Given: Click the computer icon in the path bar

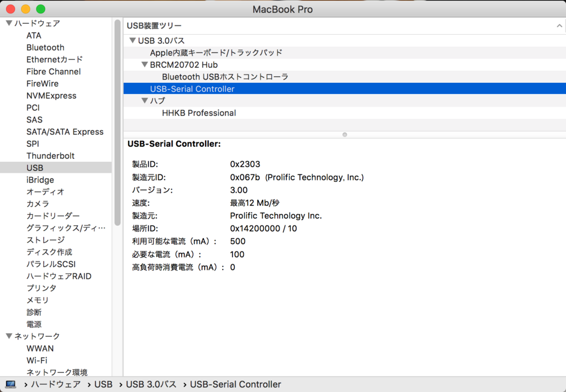Looking at the screenshot, I should (11, 384).
